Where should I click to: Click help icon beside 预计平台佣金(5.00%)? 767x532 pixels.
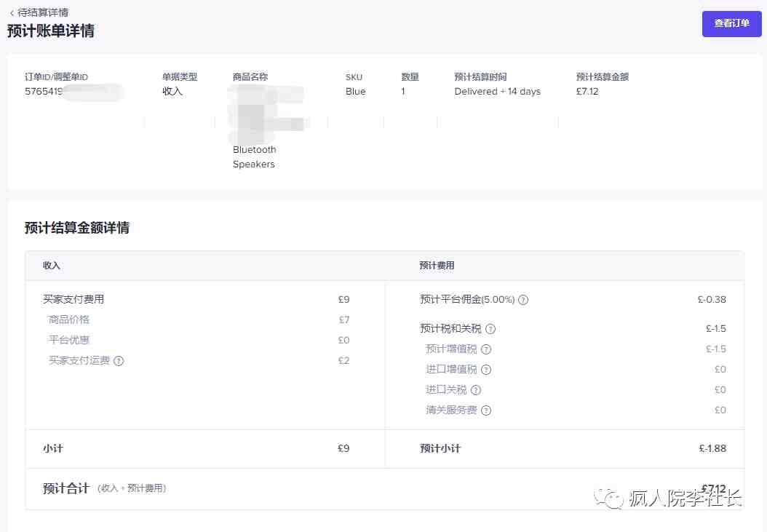point(523,300)
